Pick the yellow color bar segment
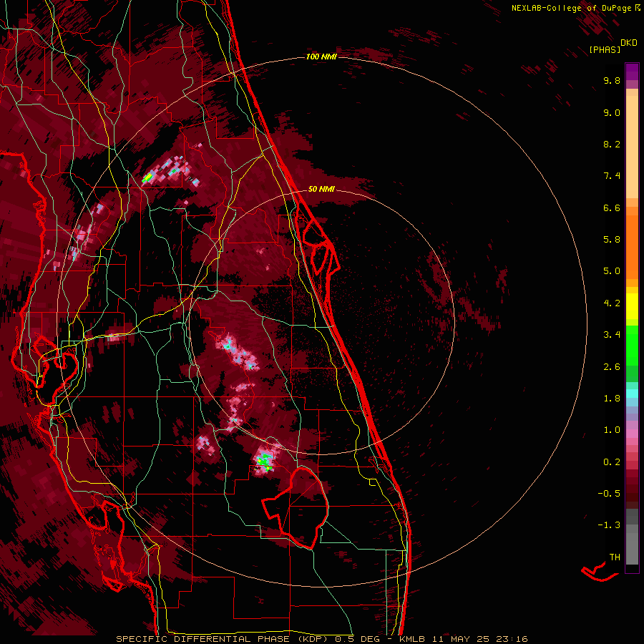 click(x=632, y=306)
